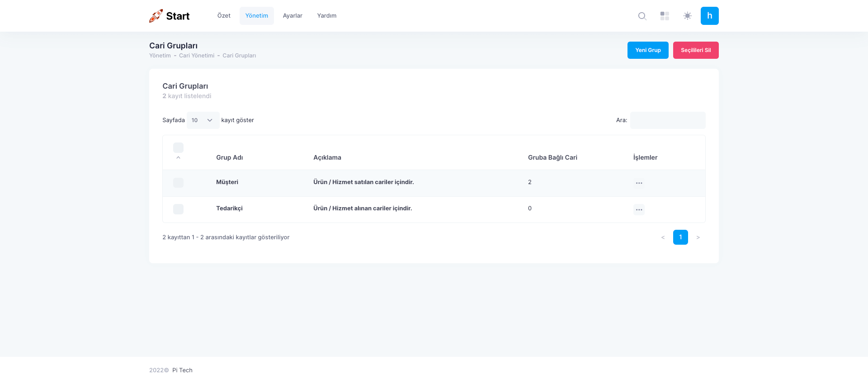Open the user avatar 'h' menu
Image resolution: width=868 pixels, height=384 pixels.
point(709,16)
